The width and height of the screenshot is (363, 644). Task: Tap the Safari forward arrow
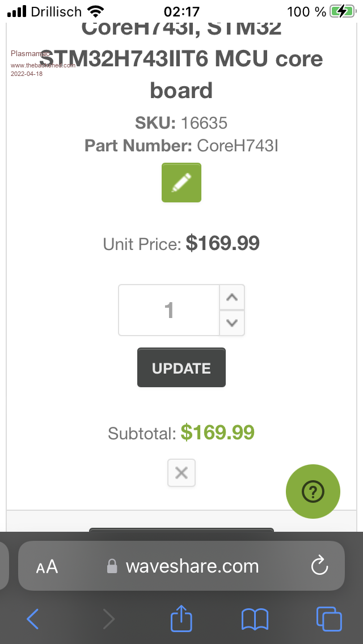[x=108, y=618]
